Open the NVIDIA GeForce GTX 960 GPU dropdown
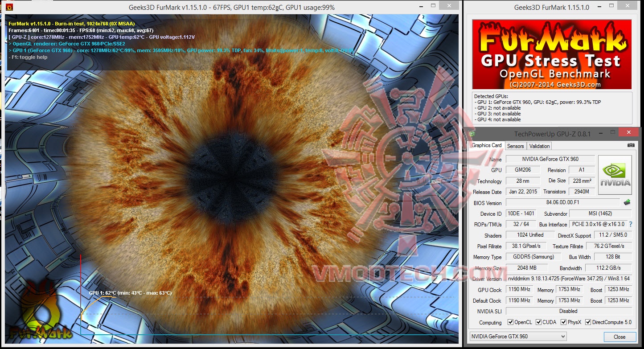The image size is (644, 349). coord(518,337)
